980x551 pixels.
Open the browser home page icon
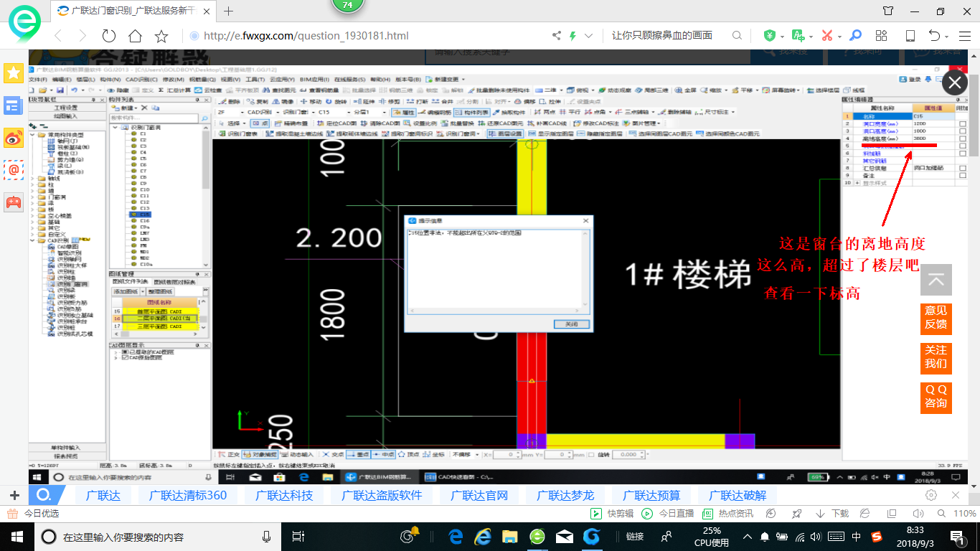[135, 36]
